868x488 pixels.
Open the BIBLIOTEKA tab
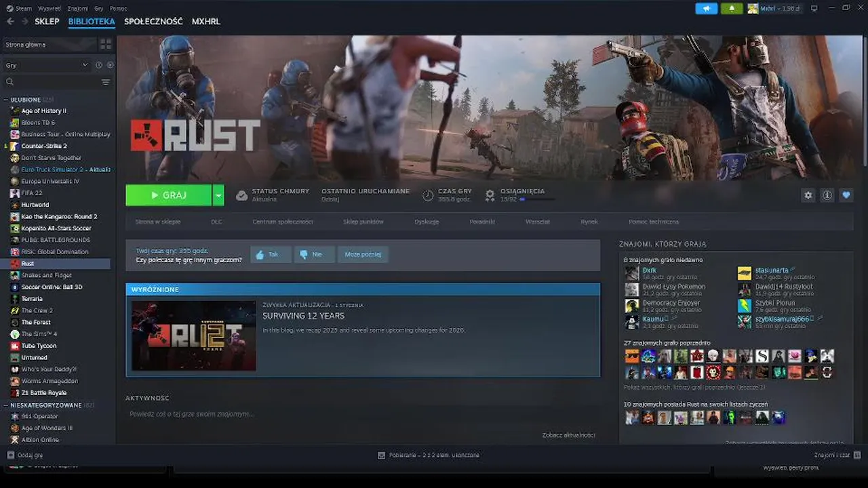[x=92, y=22]
